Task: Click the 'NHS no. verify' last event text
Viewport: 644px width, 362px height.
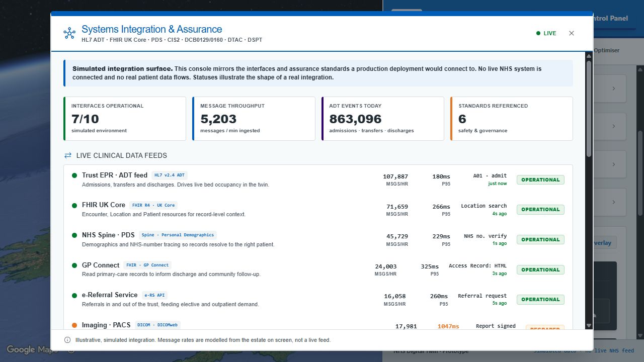Action: (486, 236)
